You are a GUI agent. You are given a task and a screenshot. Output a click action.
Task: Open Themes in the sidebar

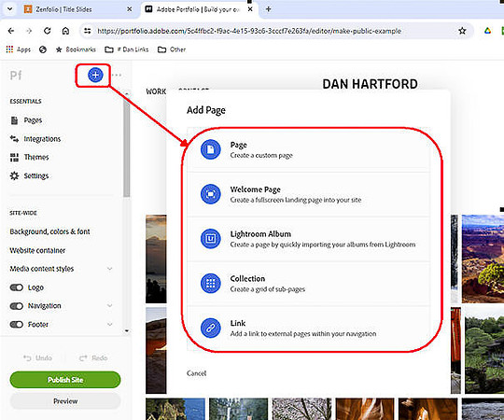pos(36,157)
